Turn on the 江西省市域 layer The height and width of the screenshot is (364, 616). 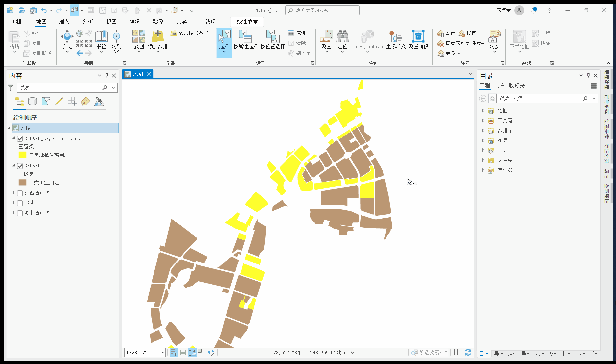click(20, 193)
